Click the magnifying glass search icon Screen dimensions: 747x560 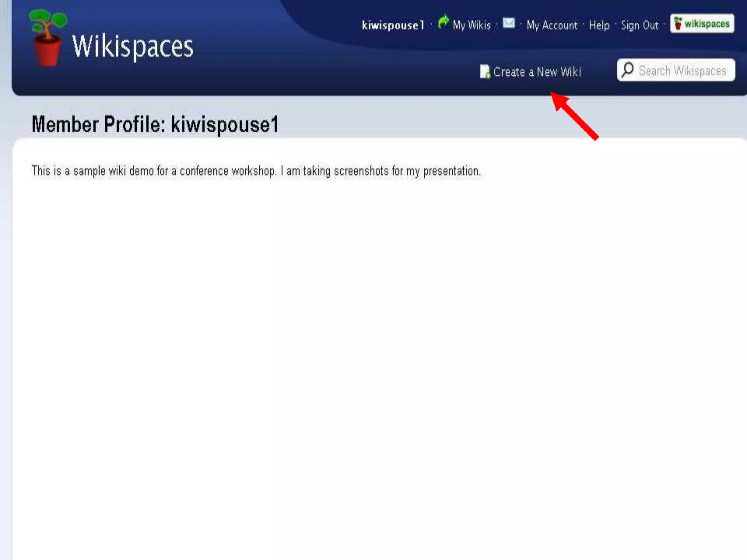[x=627, y=70]
